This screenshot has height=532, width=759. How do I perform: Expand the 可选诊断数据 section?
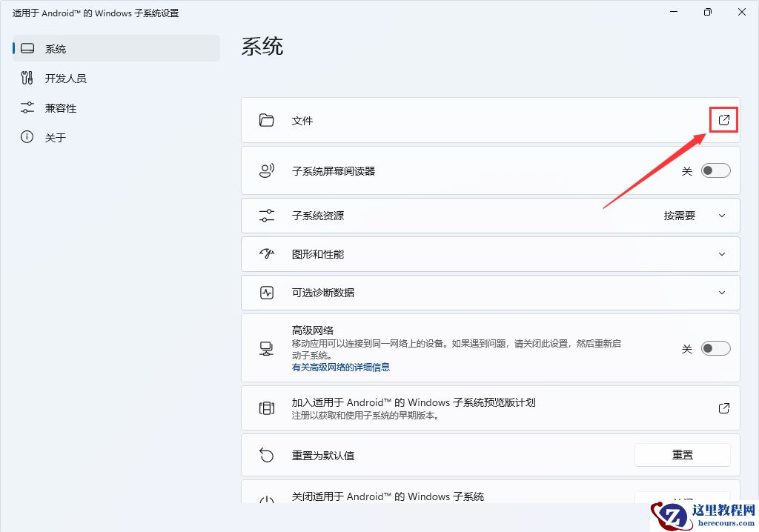tap(722, 292)
